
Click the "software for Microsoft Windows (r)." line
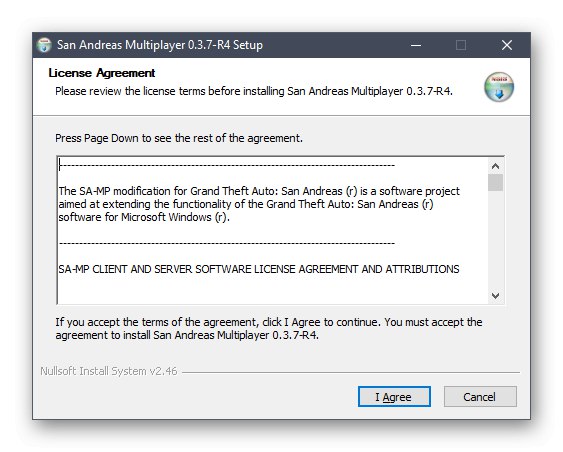(x=144, y=217)
